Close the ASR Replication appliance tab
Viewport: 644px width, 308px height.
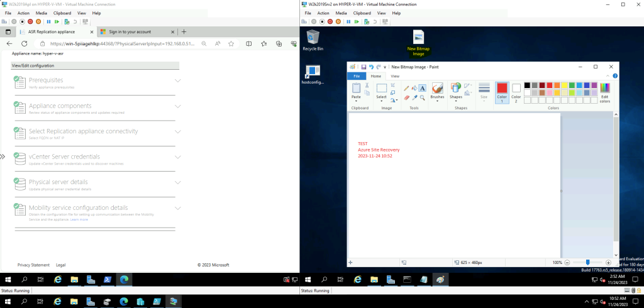pyautogui.click(x=91, y=31)
